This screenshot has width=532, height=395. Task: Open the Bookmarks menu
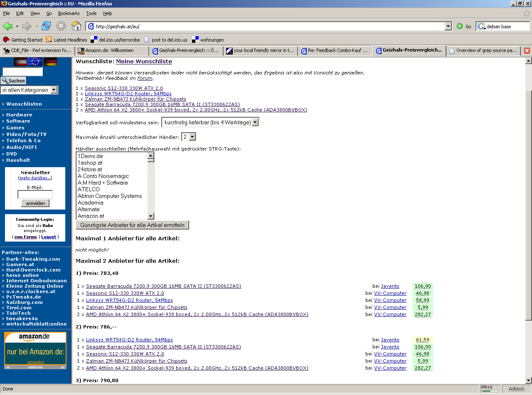[69, 13]
